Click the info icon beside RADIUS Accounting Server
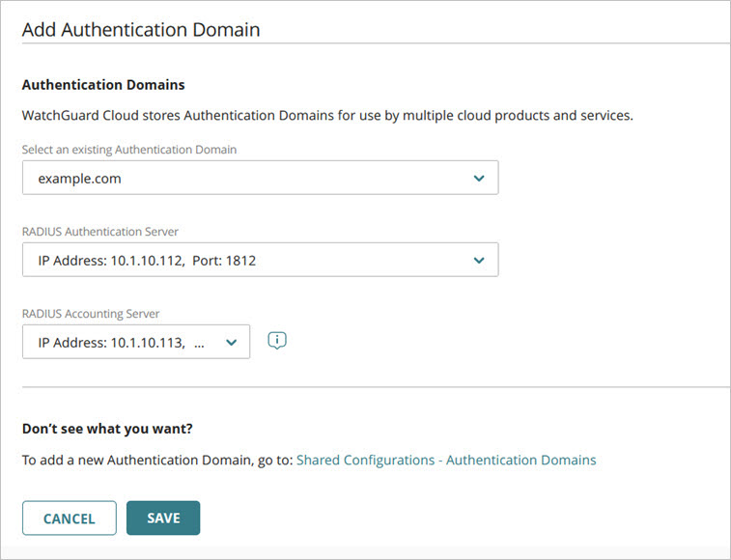 click(277, 341)
